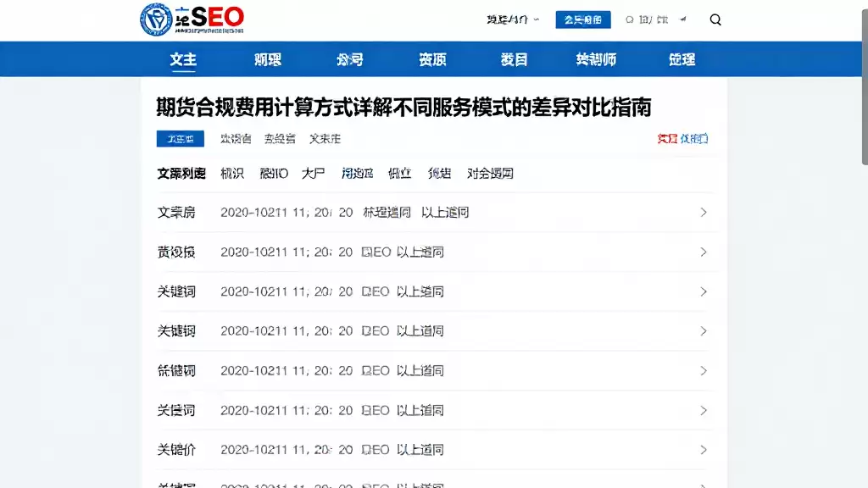Click the circular user icon beside login text

630,20
